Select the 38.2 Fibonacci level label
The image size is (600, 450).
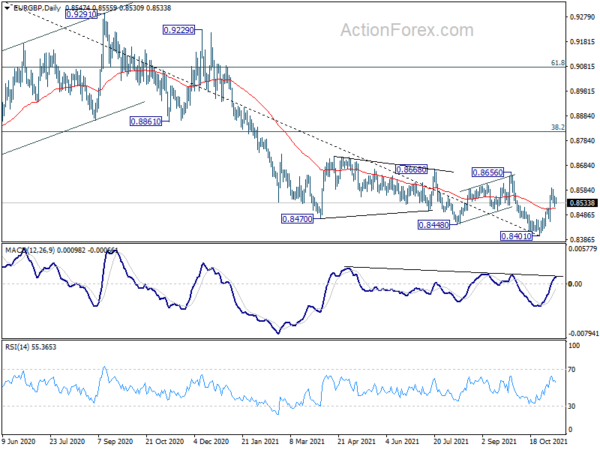pyautogui.click(x=558, y=127)
